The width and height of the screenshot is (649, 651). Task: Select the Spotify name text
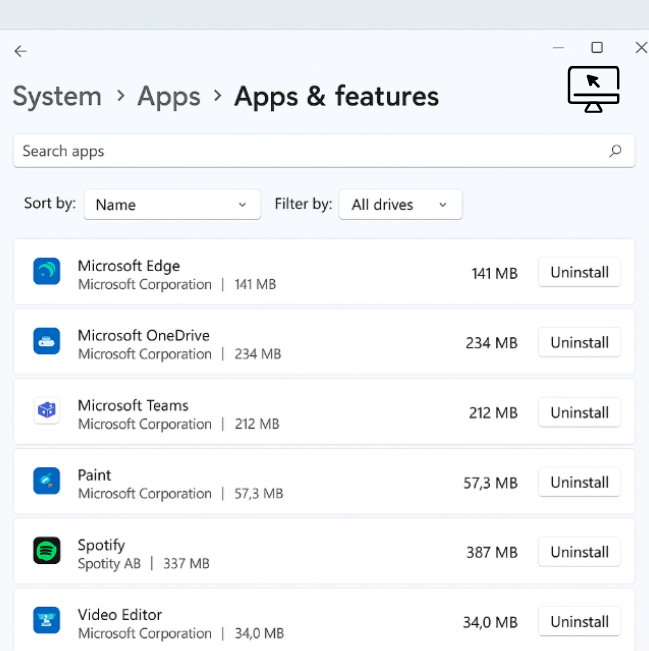click(x=101, y=546)
